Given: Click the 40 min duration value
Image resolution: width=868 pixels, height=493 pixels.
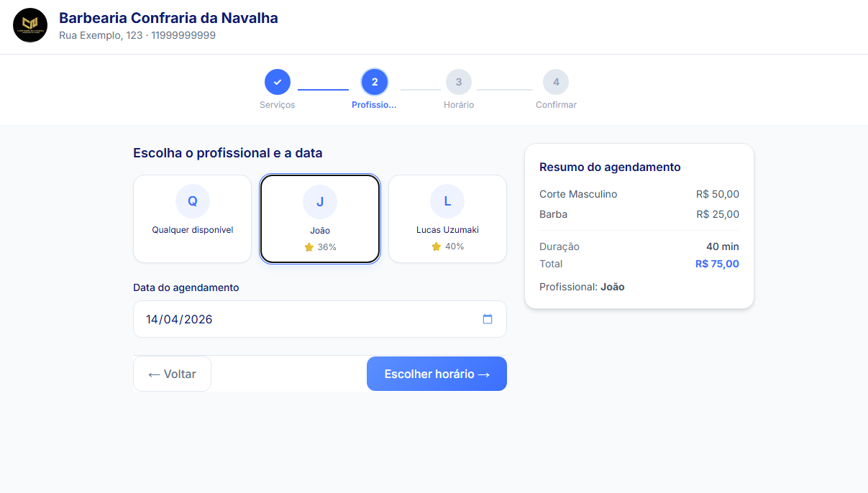Looking at the screenshot, I should (x=723, y=247).
